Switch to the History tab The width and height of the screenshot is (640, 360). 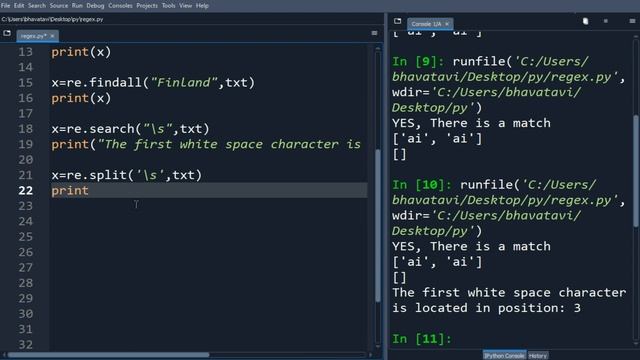coord(538,356)
